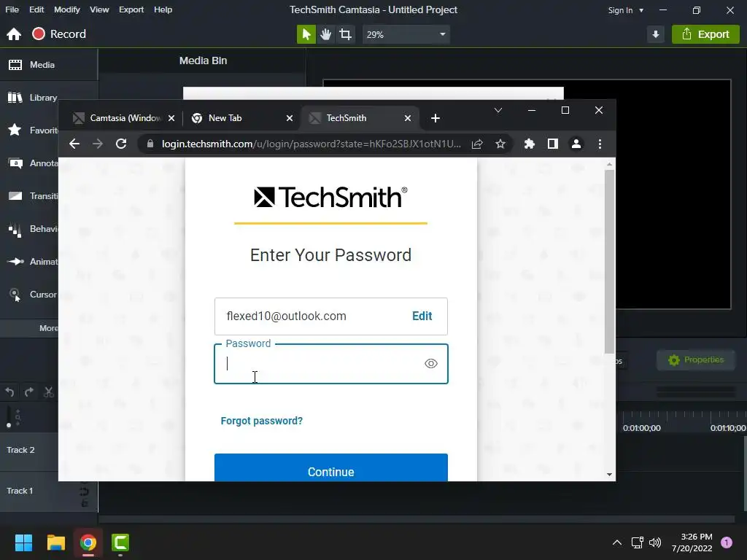Select the Track 2 label
The height and width of the screenshot is (560, 747).
(20, 450)
